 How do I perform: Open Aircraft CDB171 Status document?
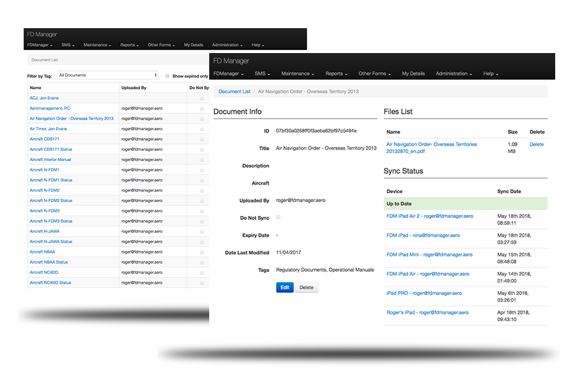pyautogui.click(x=51, y=149)
